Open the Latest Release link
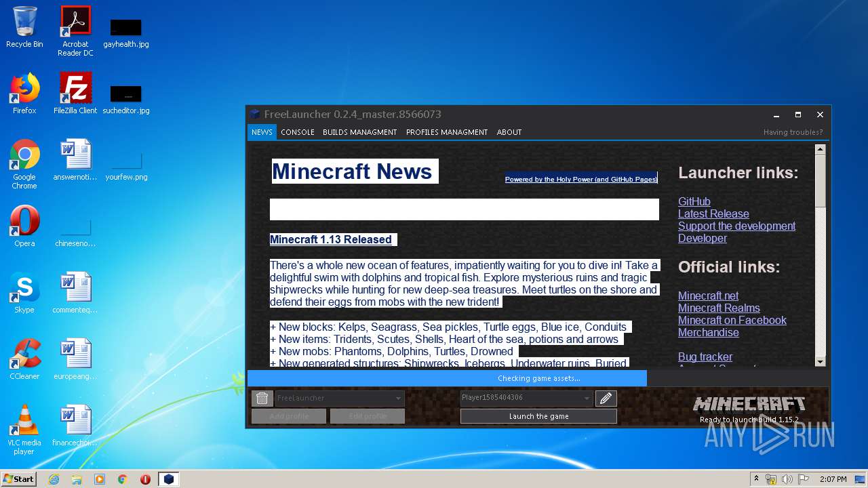This screenshot has height=488, width=868. (713, 213)
